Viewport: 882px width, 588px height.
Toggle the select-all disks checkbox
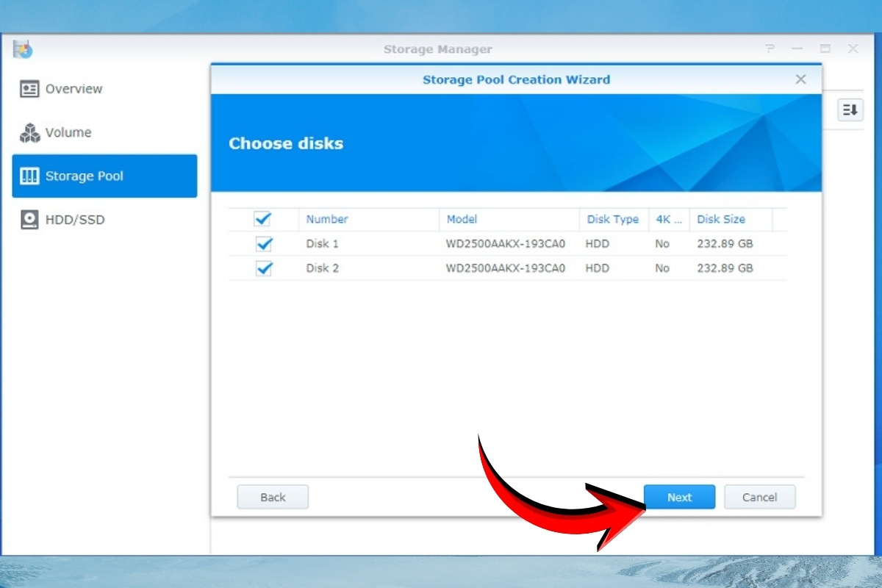coord(262,219)
